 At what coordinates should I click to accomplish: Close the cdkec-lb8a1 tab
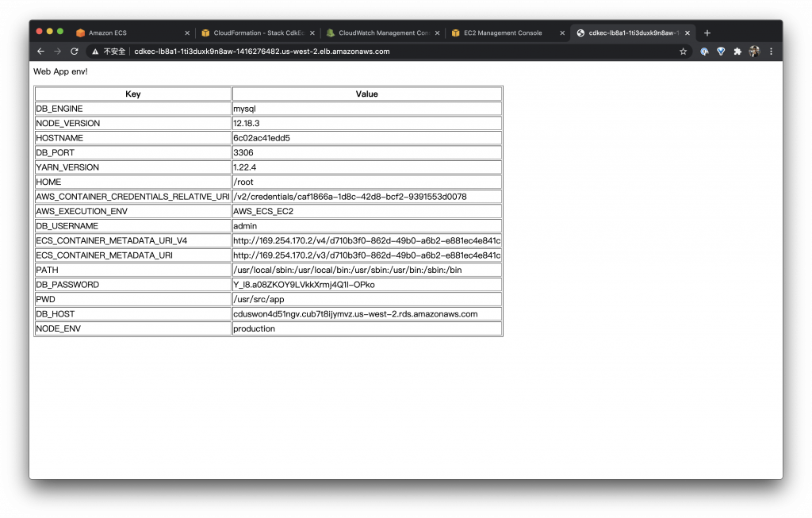coord(688,33)
